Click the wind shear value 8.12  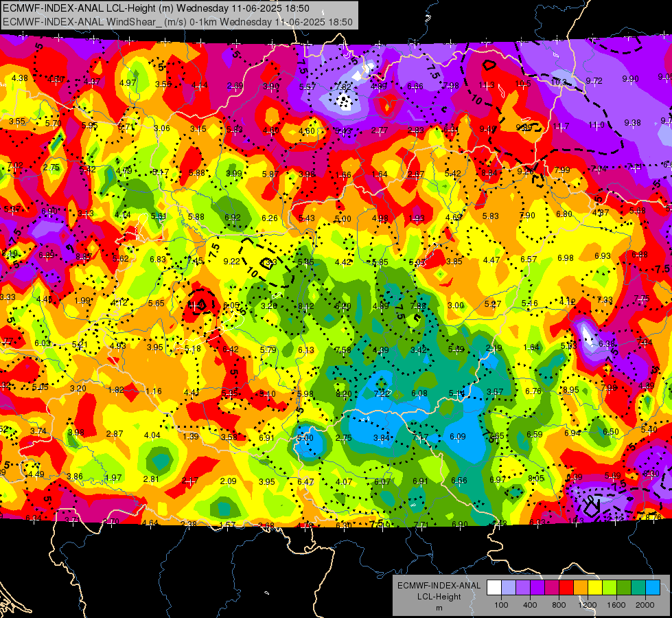[306, 306]
